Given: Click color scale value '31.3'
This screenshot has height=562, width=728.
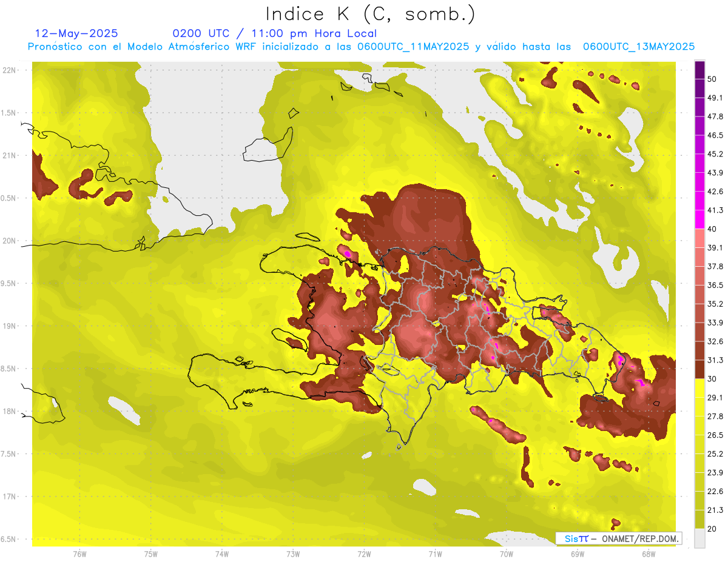Looking at the screenshot, I should tap(715, 360).
